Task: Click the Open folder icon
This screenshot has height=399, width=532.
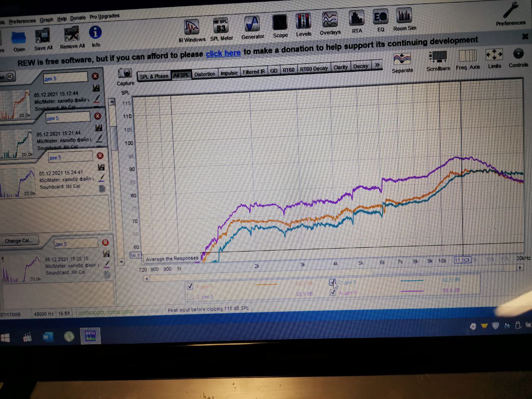Action: (x=19, y=41)
